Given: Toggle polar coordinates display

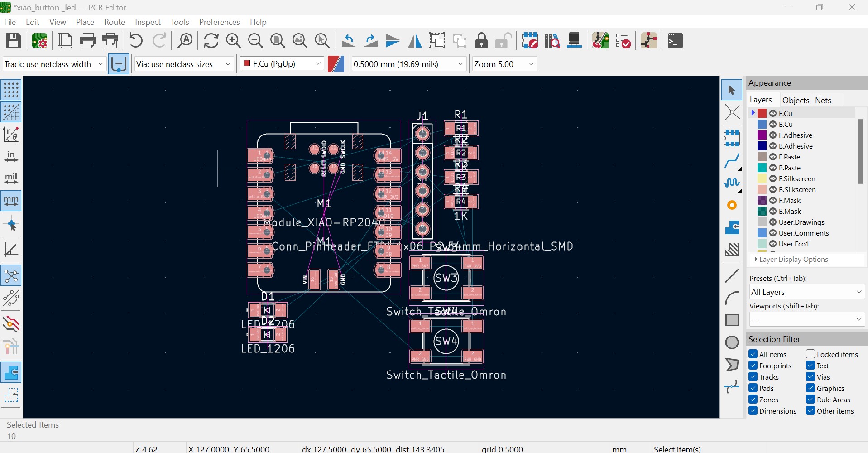Looking at the screenshot, I should 11,135.
